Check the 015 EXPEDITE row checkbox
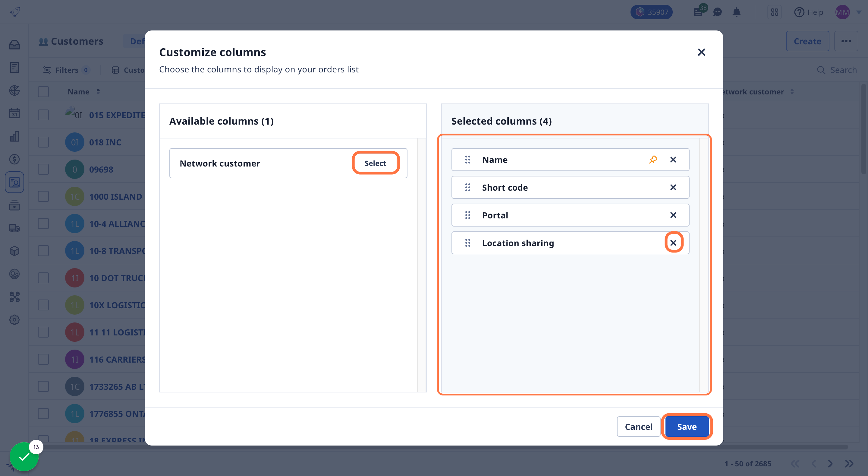The height and width of the screenshot is (476, 868). tap(43, 115)
